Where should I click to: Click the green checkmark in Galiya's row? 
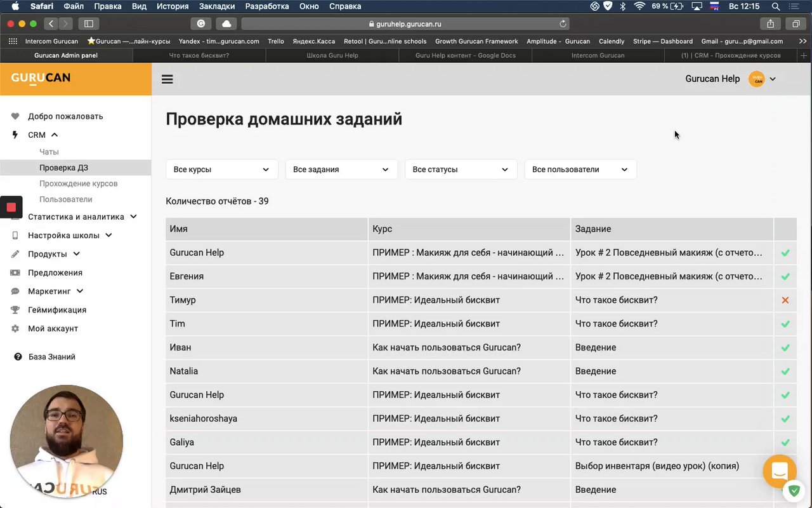click(x=785, y=442)
